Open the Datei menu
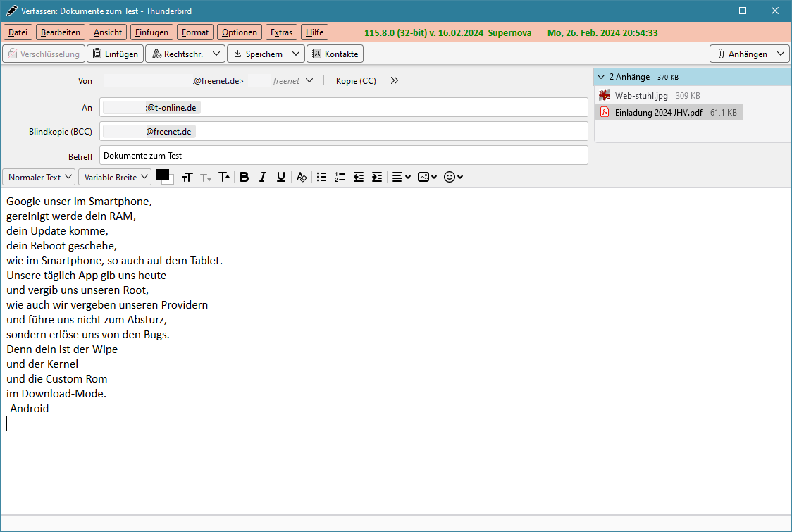Image resolution: width=792 pixels, height=532 pixels. pyautogui.click(x=18, y=32)
